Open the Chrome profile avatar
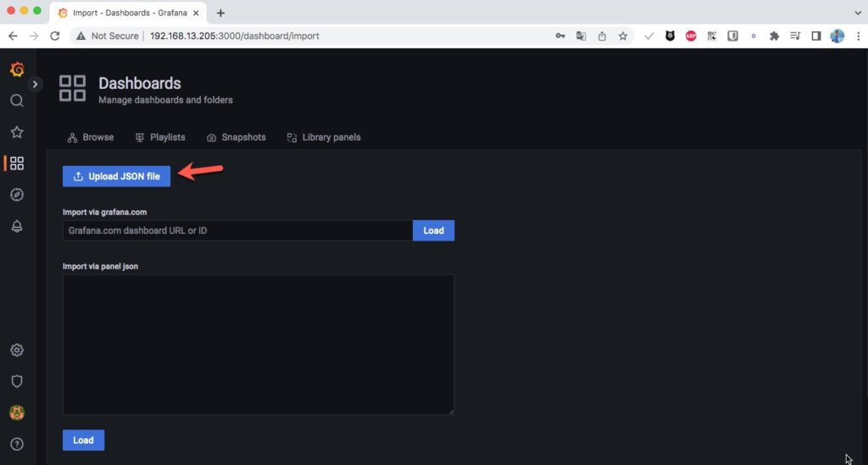The width and height of the screenshot is (868, 465). point(837,36)
